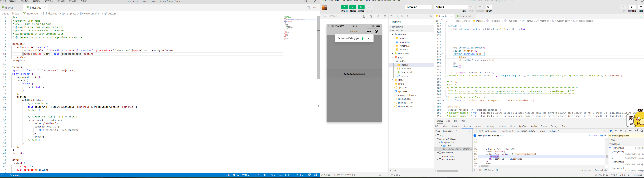Click the 真机调试 bug icon

(x=480, y=7)
